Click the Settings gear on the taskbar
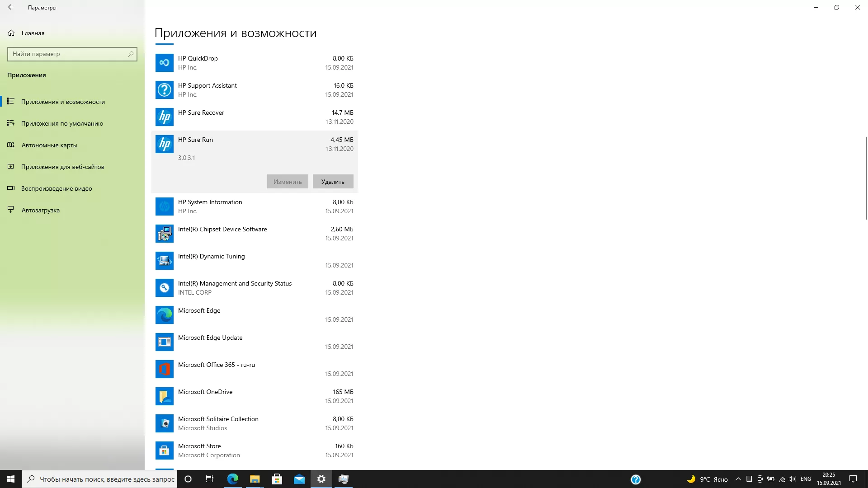Viewport: 868px width, 488px height. point(321,479)
